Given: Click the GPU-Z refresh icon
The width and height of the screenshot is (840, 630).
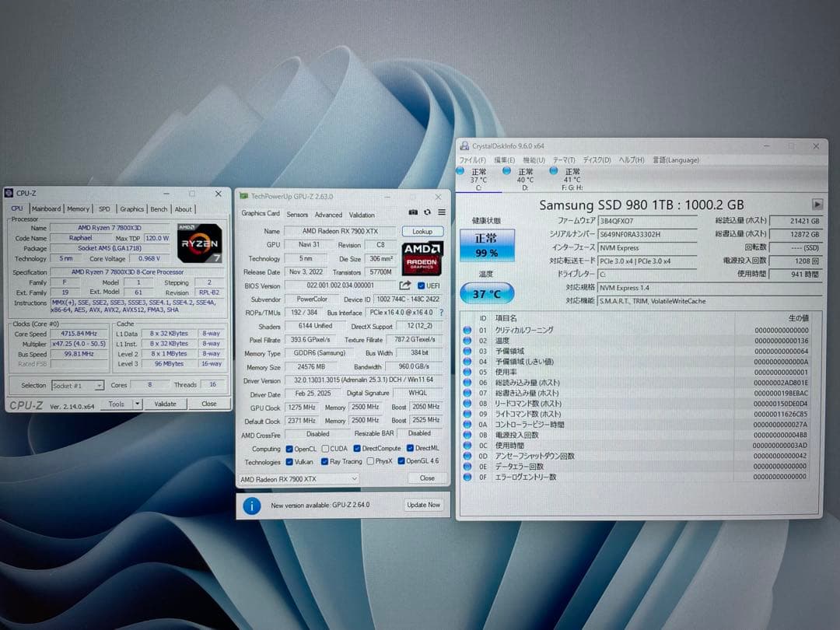Looking at the screenshot, I should (x=427, y=212).
